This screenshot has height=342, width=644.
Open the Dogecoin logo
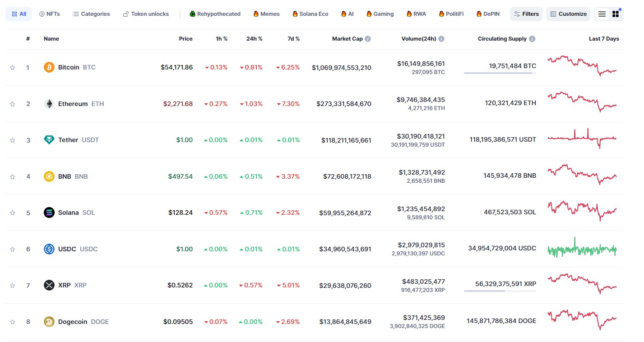click(49, 322)
